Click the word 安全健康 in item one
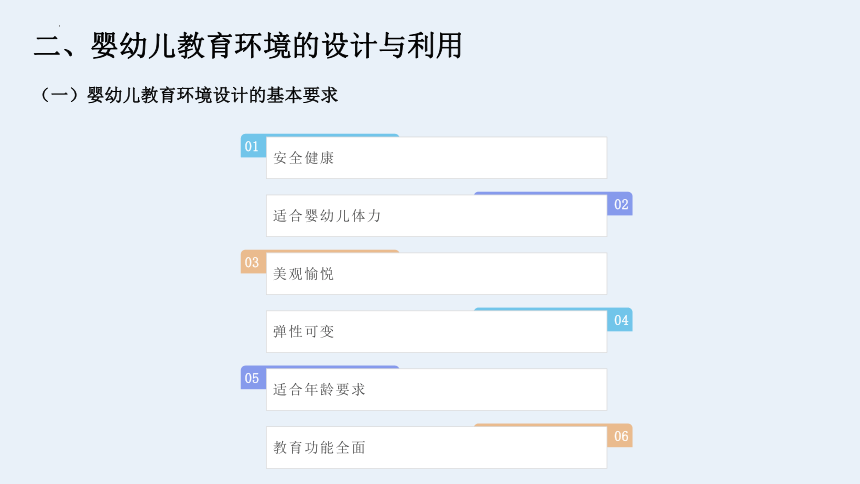Screen dimensions: 860x484 pos(303,158)
